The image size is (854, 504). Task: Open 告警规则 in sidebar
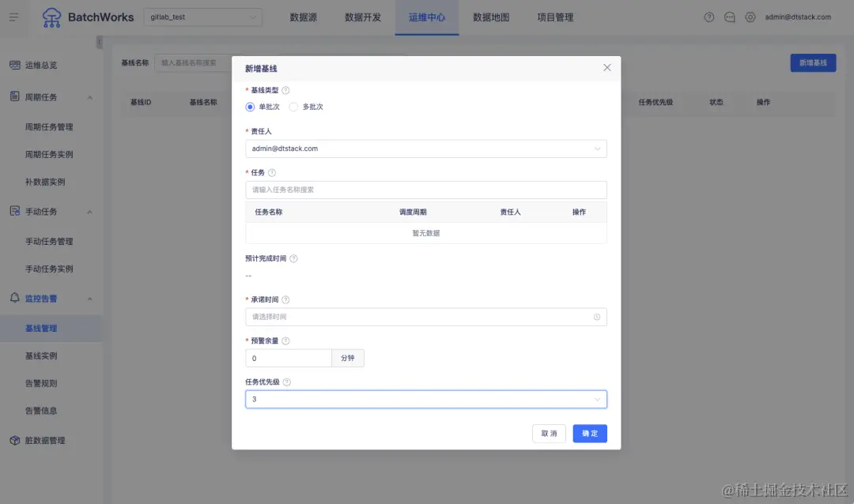pyautogui.click(x=41, y=383)
